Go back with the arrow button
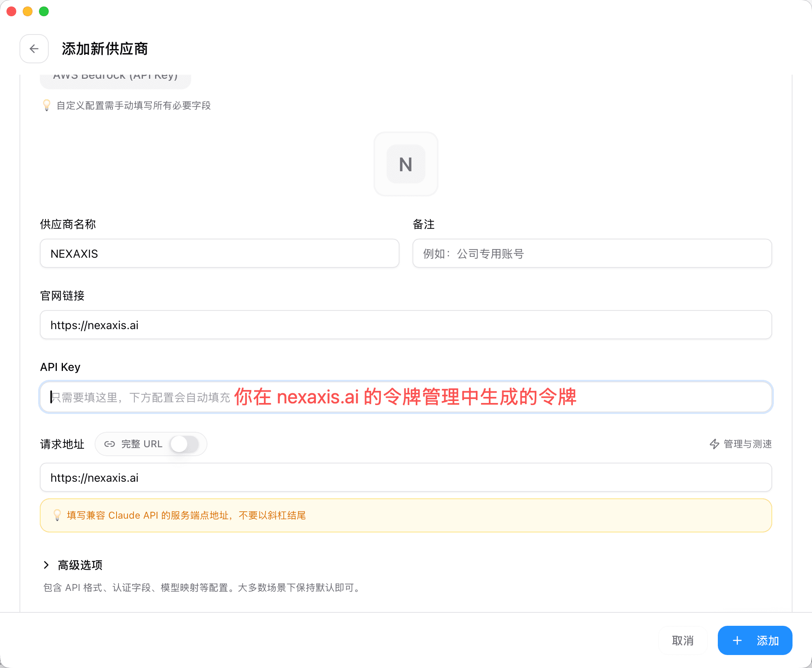The image size is (812, 668). [x=34, y=49]
